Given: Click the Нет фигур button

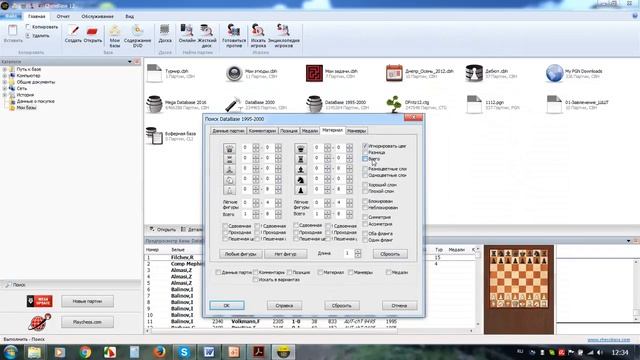Looking at the screenshot, I should pos(285,254).
